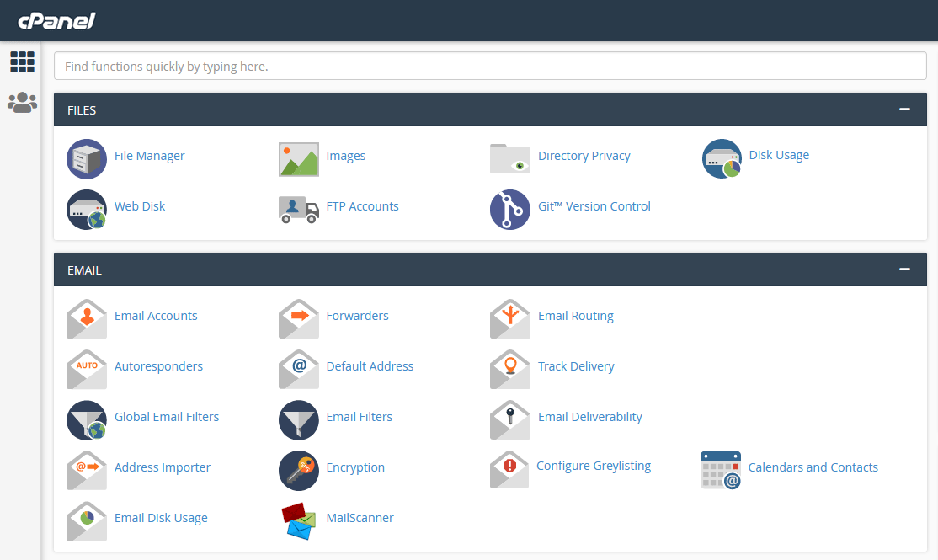Go to Email Deliverability link
Viewport: 938px width, 560px height.
click(x=589, y=417)
